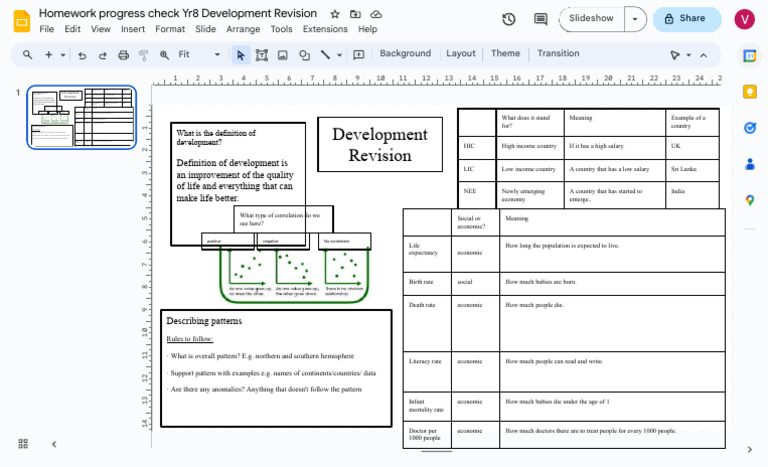Open the View menu
This screenshot has height=467, width=768.
[100, 29]
